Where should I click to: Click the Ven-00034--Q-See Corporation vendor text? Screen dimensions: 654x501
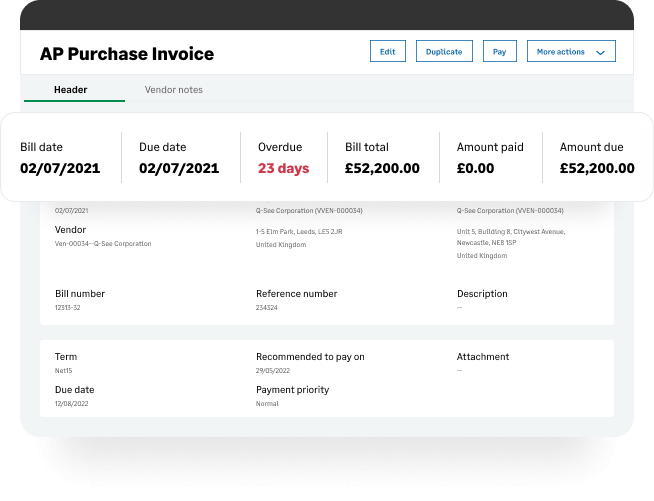(103, 244)
